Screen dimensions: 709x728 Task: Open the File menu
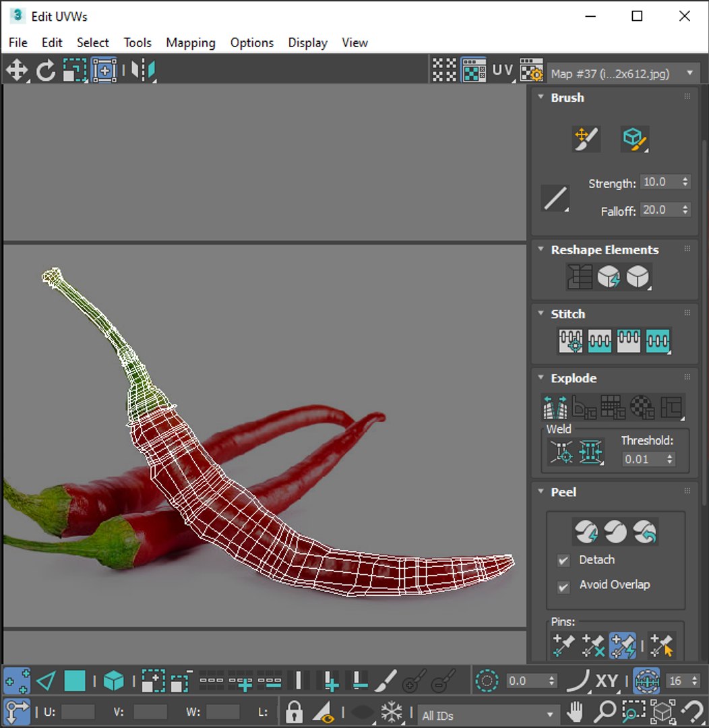point(18,42)
